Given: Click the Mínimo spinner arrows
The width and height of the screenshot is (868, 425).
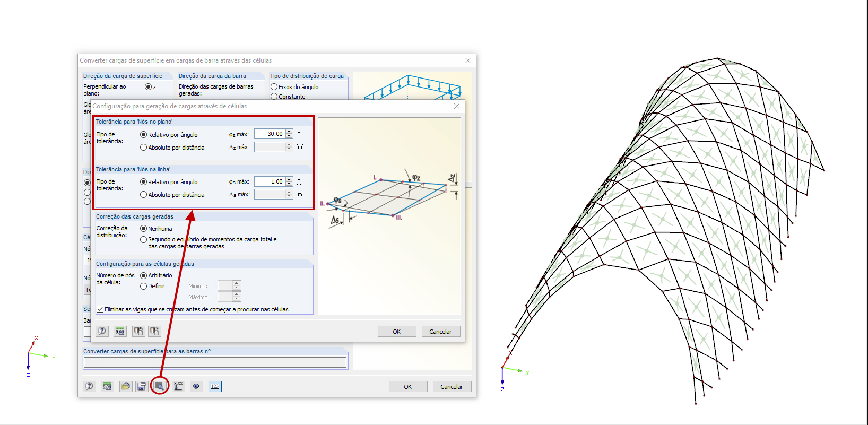Looking at the screenshot, I should (237, 285).
